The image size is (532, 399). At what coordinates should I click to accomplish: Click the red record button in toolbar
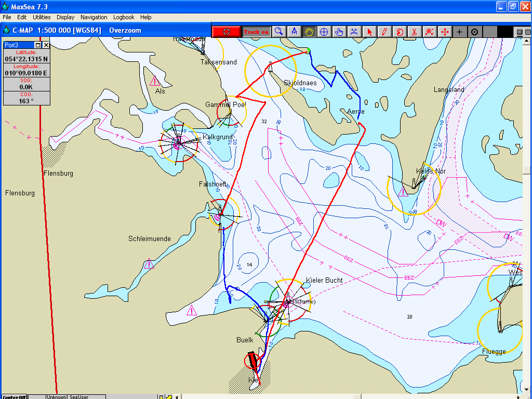(x=226, y=32)
